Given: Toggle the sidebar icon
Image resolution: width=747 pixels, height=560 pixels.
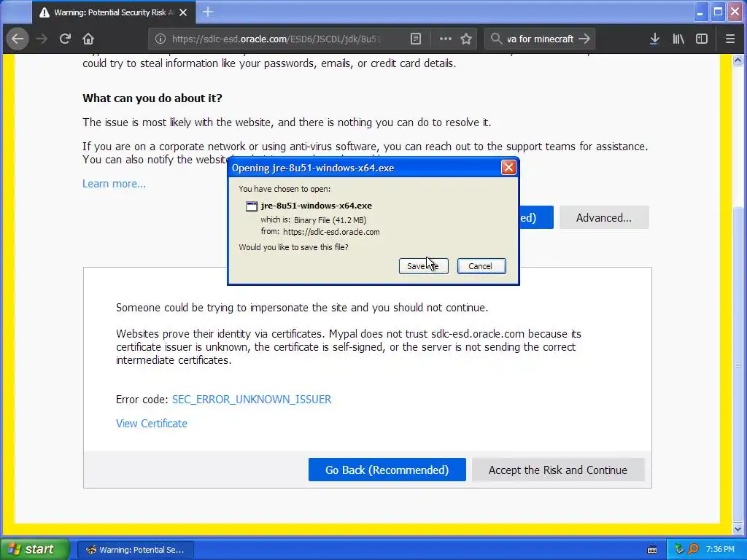Looking at the screenshot, I should coord(702,39).
